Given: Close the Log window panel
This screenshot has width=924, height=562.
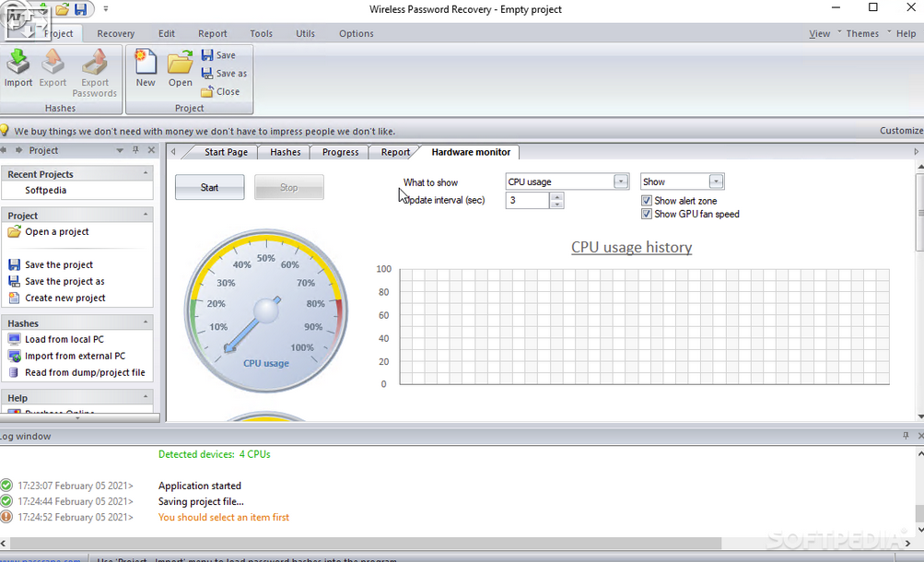Looking at the screenshot, I should 920,436.
